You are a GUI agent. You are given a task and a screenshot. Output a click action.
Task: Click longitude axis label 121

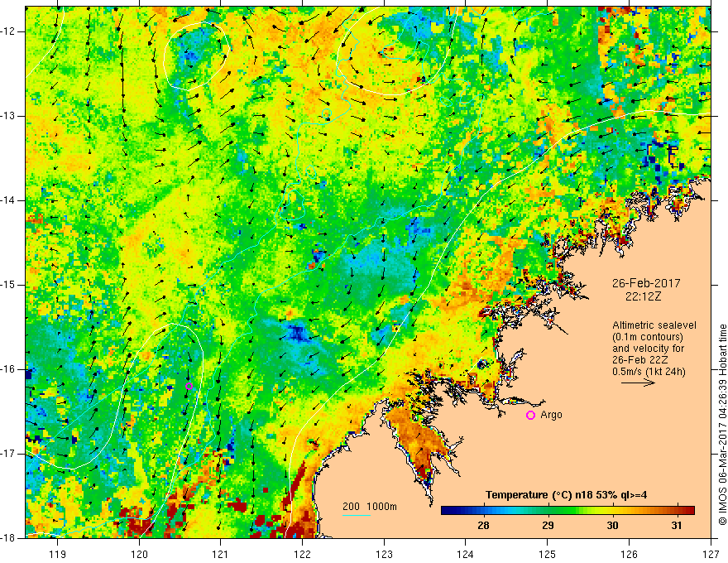pyautogui.click(x=221, y=554)
